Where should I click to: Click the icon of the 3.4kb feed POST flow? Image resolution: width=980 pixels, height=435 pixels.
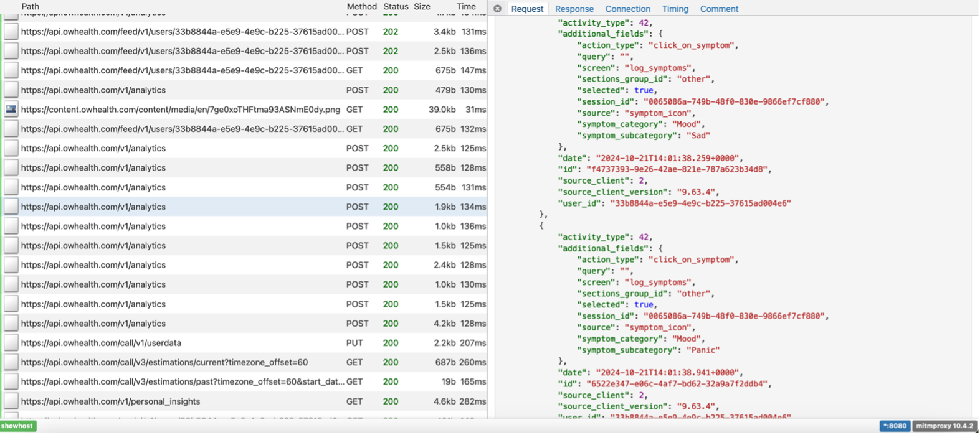(x=11, y=32)
